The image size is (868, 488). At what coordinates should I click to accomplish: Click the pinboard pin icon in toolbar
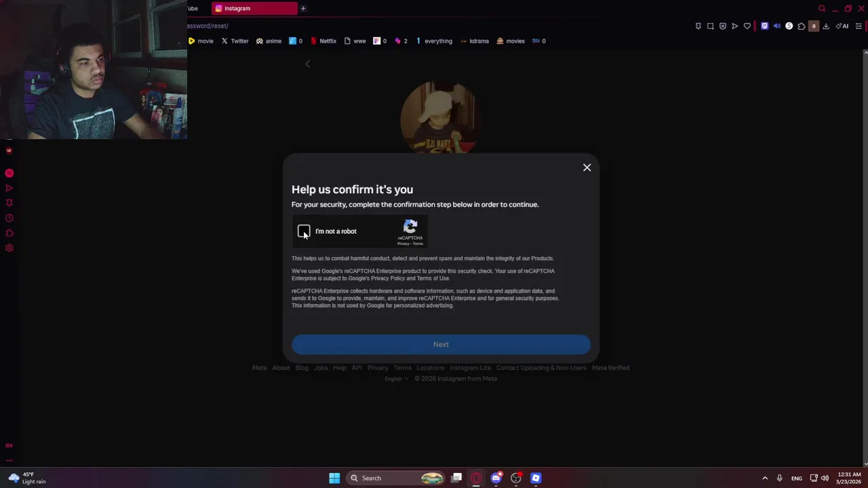(x=698, y=26)
